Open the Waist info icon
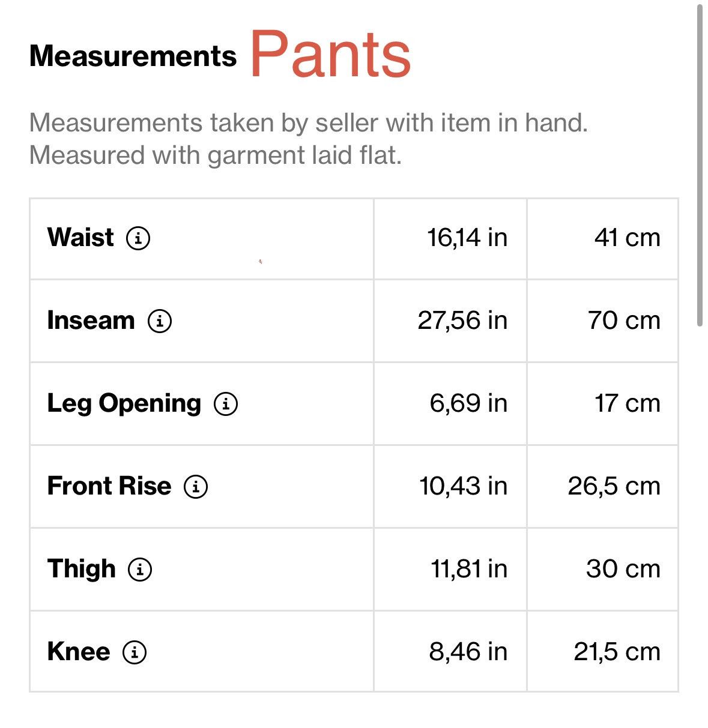Viewport: 708px width, 728px height. point(138,238)
